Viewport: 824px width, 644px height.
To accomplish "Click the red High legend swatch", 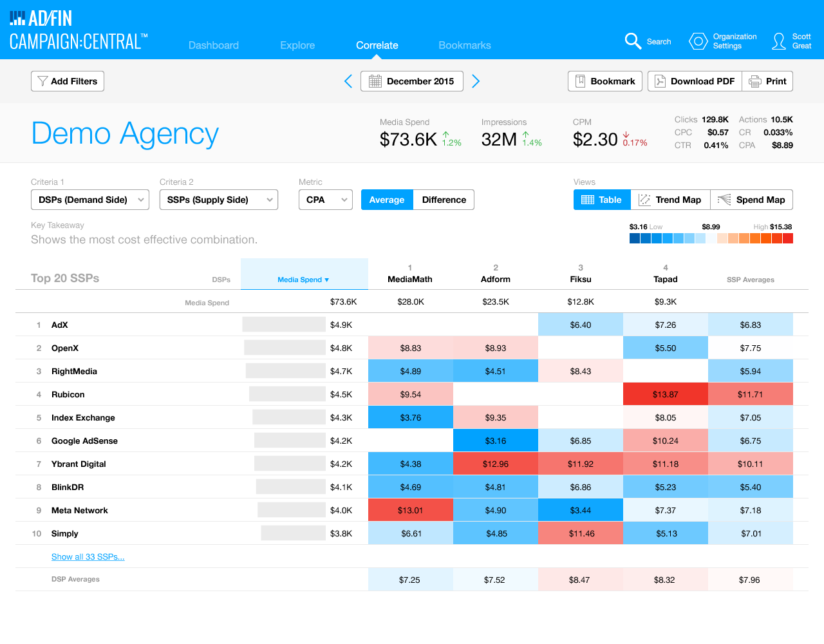I will tap(788, 238).
